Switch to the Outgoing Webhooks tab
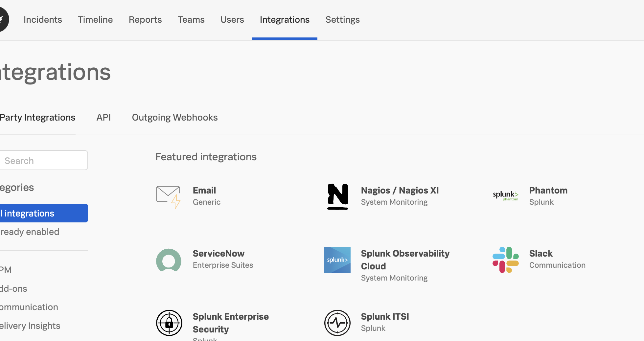Image resolution: width=644 pixels, height=341 pixels. pyautogui.click(x=175, y=117)
